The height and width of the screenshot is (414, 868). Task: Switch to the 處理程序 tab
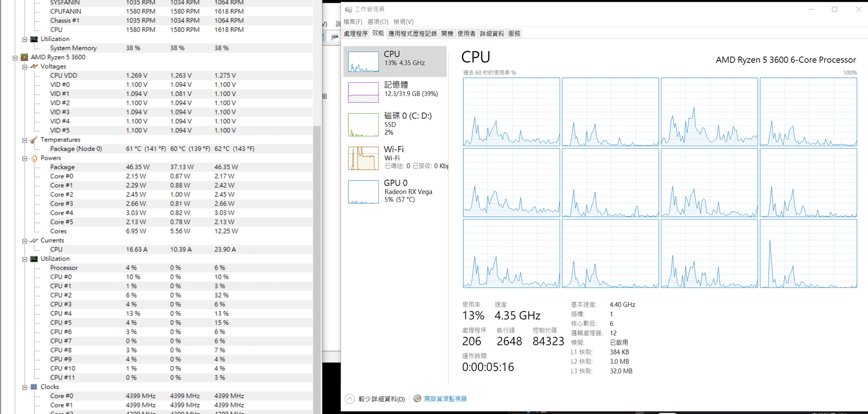[x=355, y=33]
